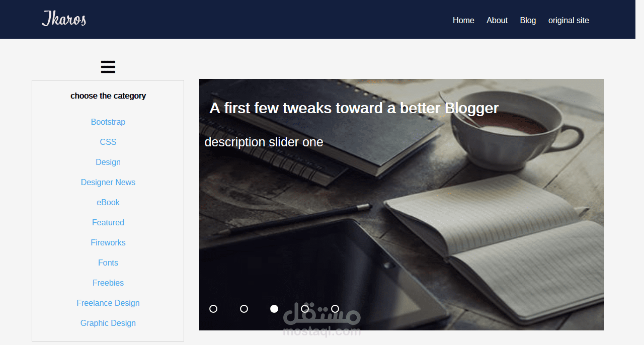644x345 pixels.
Task: Select the fourth slider indicator dot
Action: [x=305, y=309]
